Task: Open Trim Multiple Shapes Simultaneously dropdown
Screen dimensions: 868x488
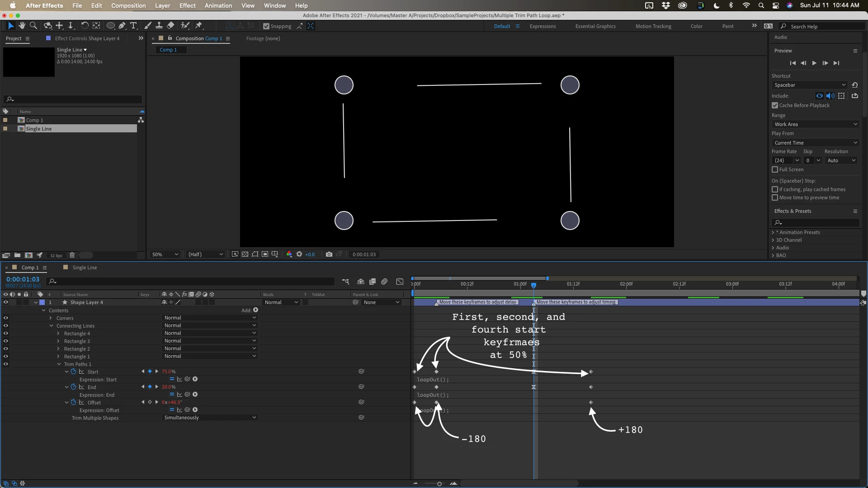Action: coord(210,418)
